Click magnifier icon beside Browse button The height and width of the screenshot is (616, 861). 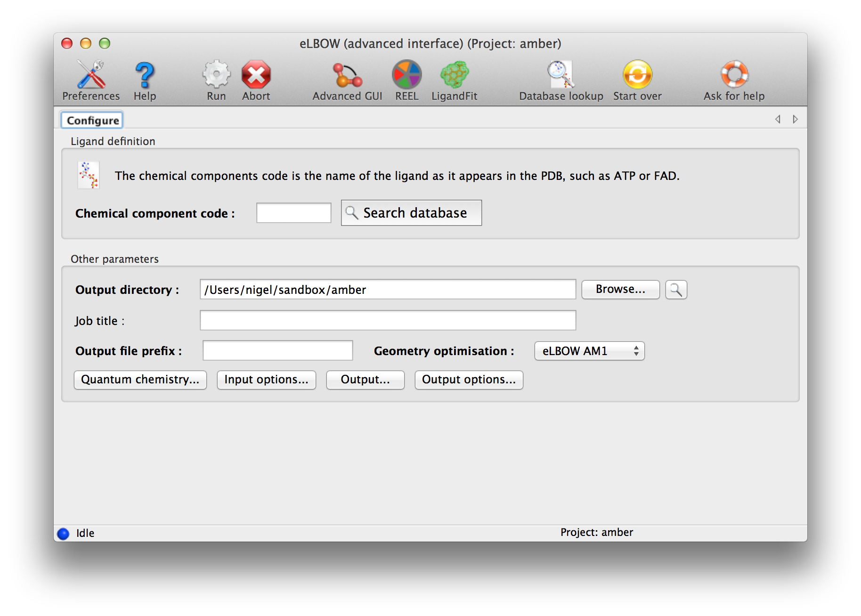676,290
